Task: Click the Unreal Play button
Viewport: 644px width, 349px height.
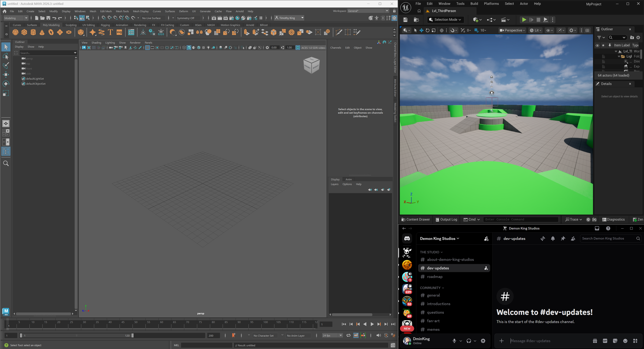Action: 524,20
